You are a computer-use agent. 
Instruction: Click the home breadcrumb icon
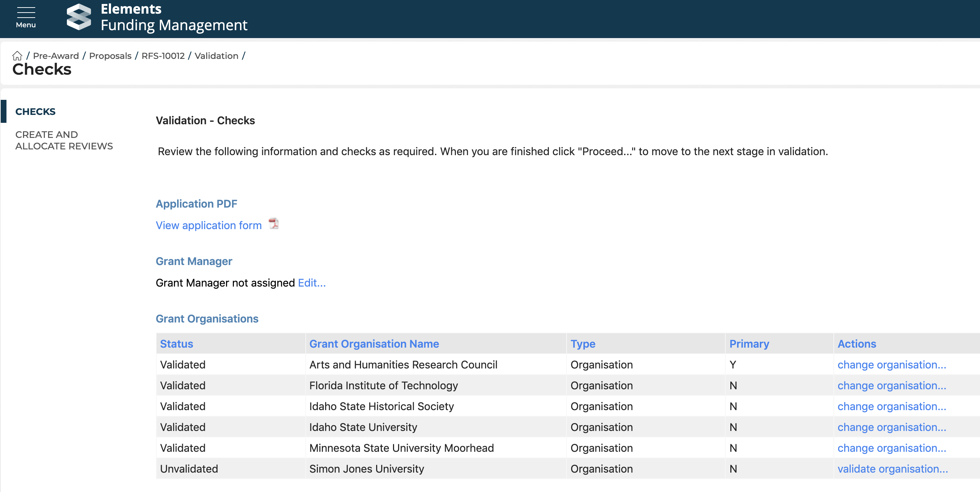(17, 56)
